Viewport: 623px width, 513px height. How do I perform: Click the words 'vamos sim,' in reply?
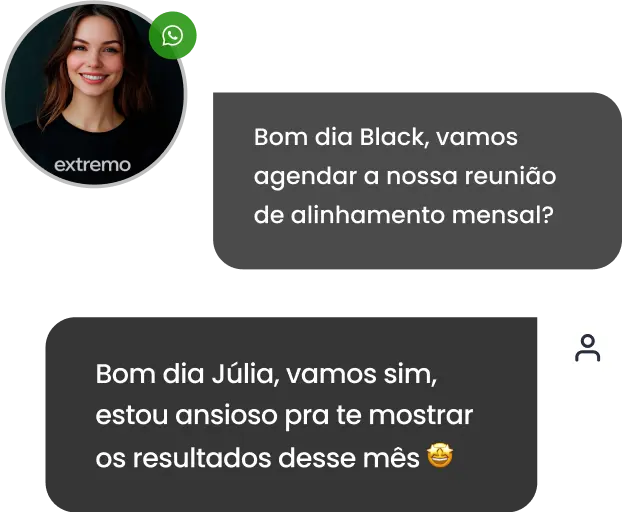[361, 374]
